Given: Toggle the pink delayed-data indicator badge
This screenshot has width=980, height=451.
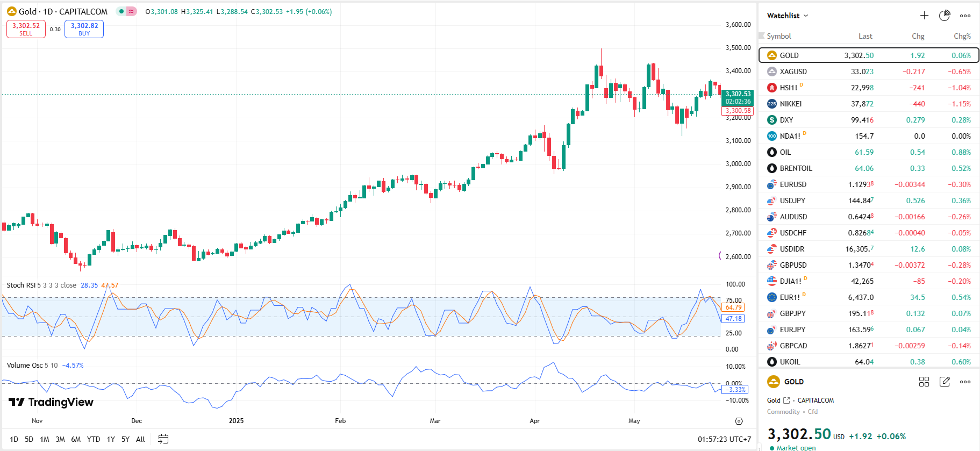Looking at the screenshot, I should [131, 11].
